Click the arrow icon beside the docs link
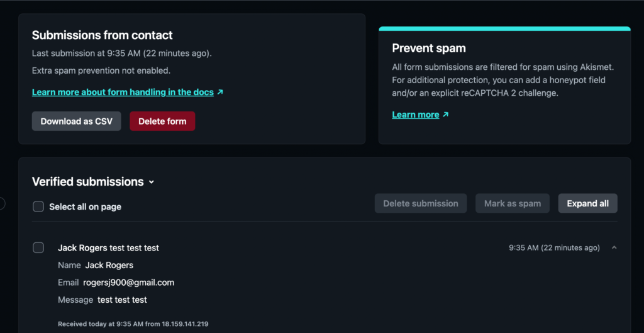The height and width of the screenshot is (333, 644). pyautogui.click(x=220, y=92)
